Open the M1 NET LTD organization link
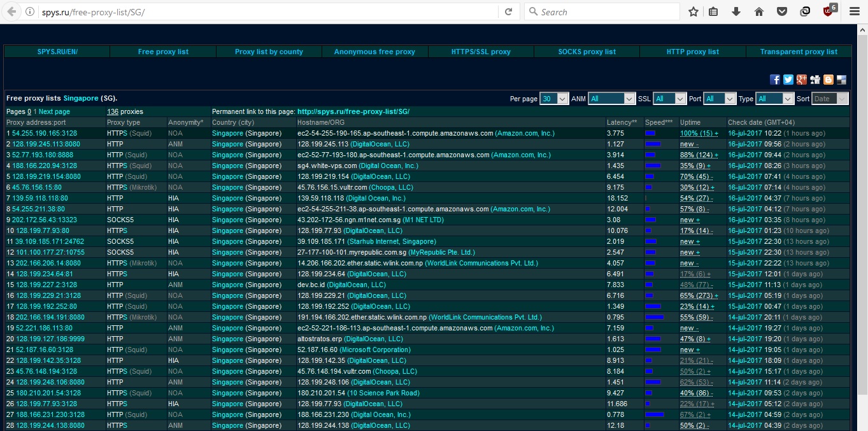868x431 pixels. [423, 220]
